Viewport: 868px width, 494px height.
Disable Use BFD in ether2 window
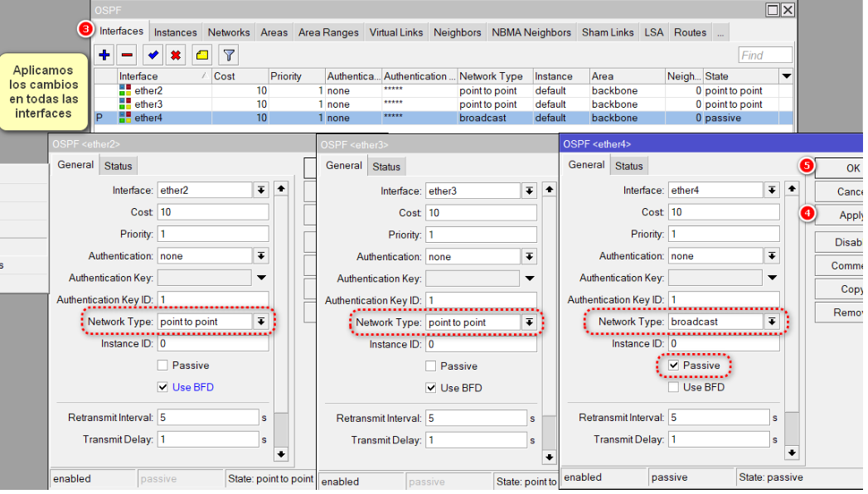pyautogui.click(x=163, y=387)
